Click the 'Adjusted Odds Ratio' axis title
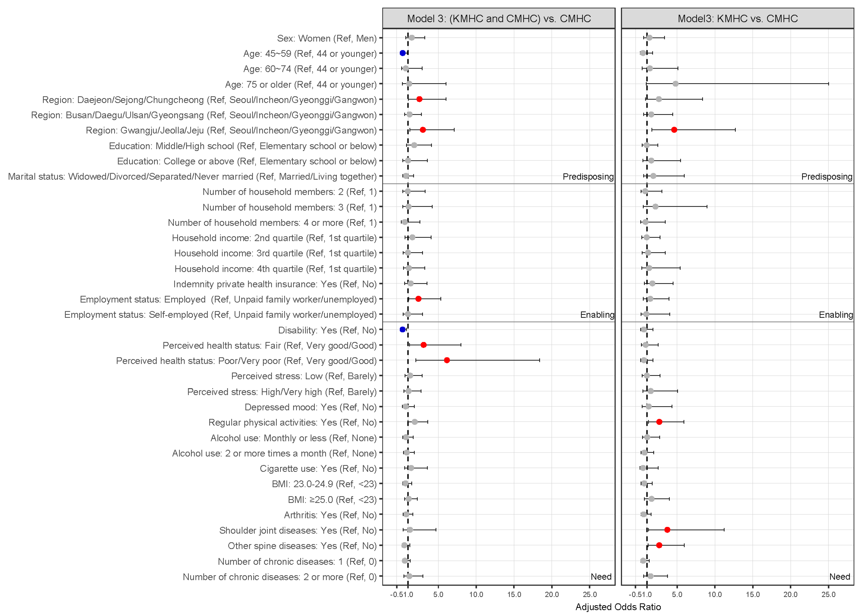The height and width of the screenshot is (616, 861). coord(618,607)
